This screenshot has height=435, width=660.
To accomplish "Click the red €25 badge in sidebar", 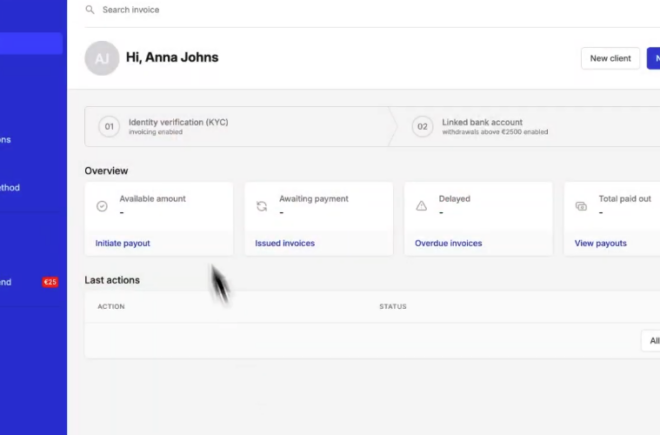I will (x=50, y=283).
